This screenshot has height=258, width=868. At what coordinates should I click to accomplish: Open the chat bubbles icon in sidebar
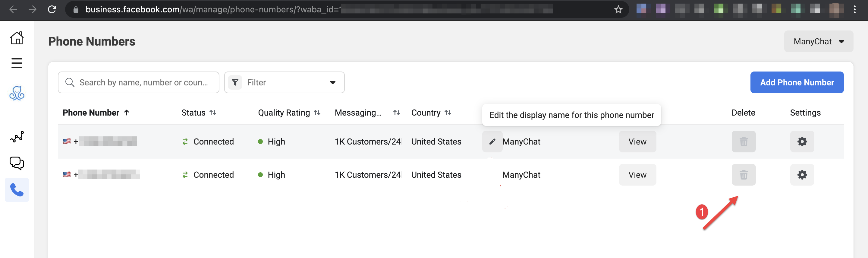tap(17, 163)
